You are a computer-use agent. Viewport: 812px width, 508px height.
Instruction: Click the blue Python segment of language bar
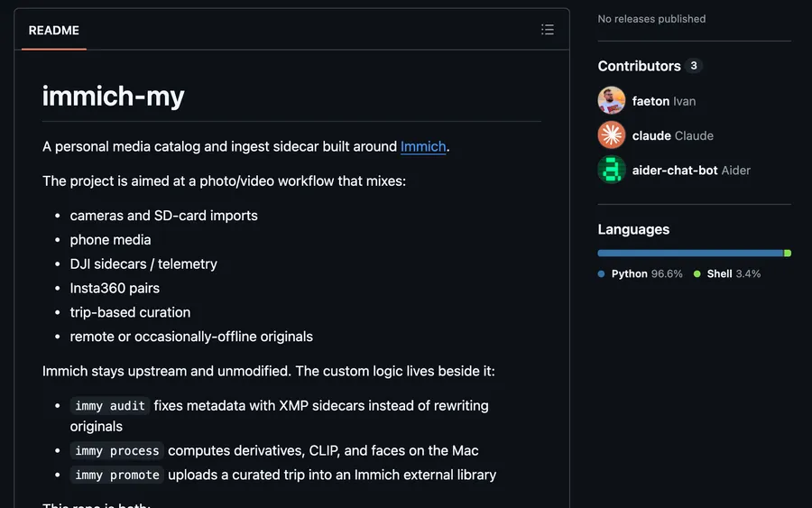691,254
